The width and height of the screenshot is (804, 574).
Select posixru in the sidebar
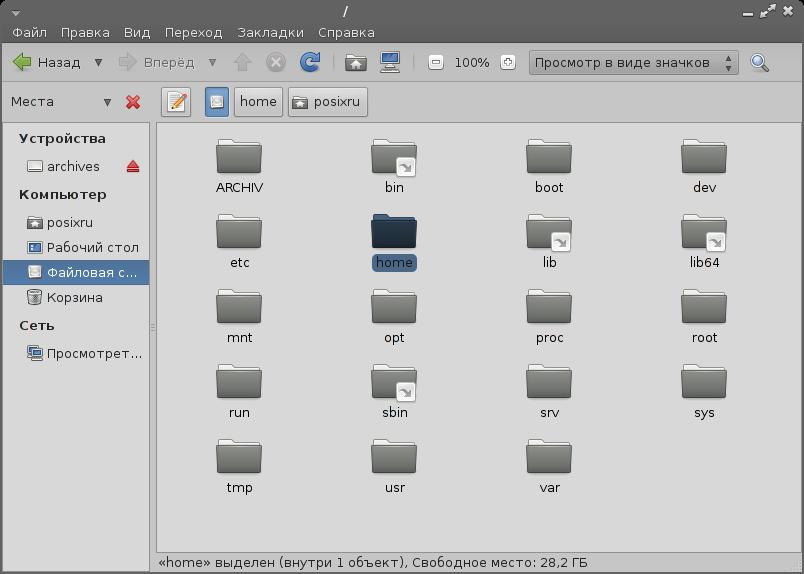coord(76,223)
